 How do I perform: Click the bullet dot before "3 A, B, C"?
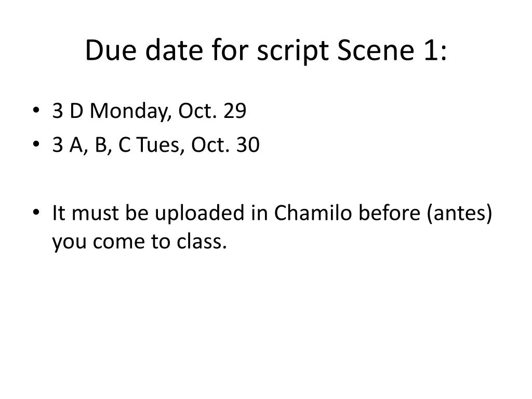click(42, 146)
